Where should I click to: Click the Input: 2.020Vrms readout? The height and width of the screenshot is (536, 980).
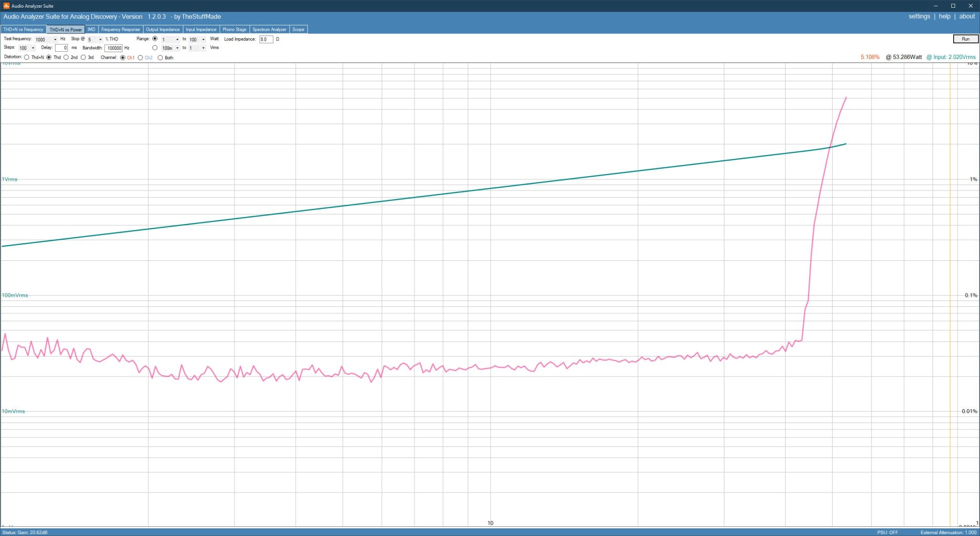(x=951, y=57)
